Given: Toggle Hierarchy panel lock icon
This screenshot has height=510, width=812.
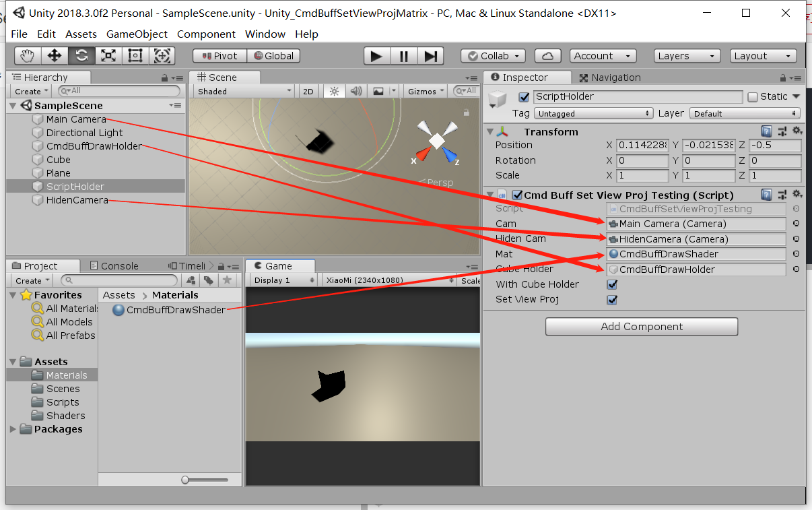Looking at the screenshot, I should pos(164,78).
